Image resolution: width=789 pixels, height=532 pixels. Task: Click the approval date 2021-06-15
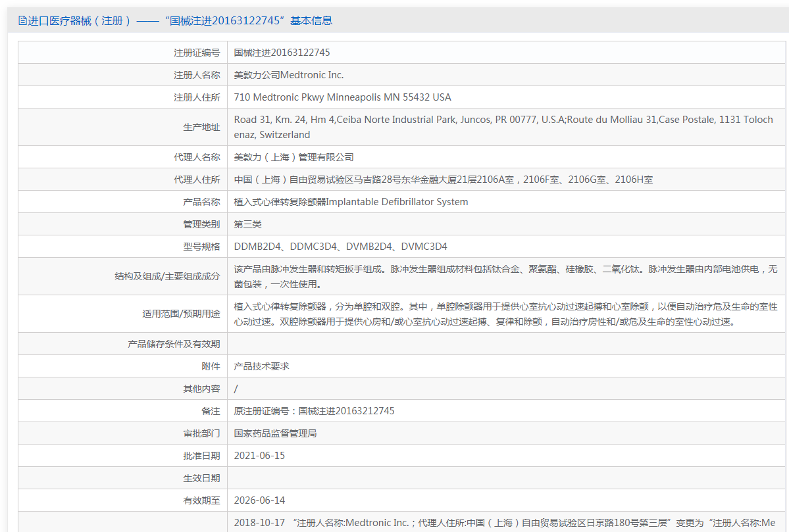(259, 456)
